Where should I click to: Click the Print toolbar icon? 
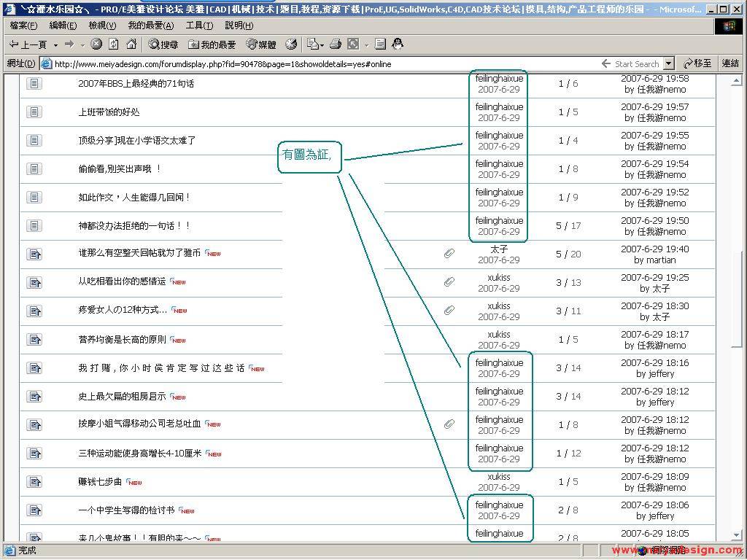(x=336, y=44)
